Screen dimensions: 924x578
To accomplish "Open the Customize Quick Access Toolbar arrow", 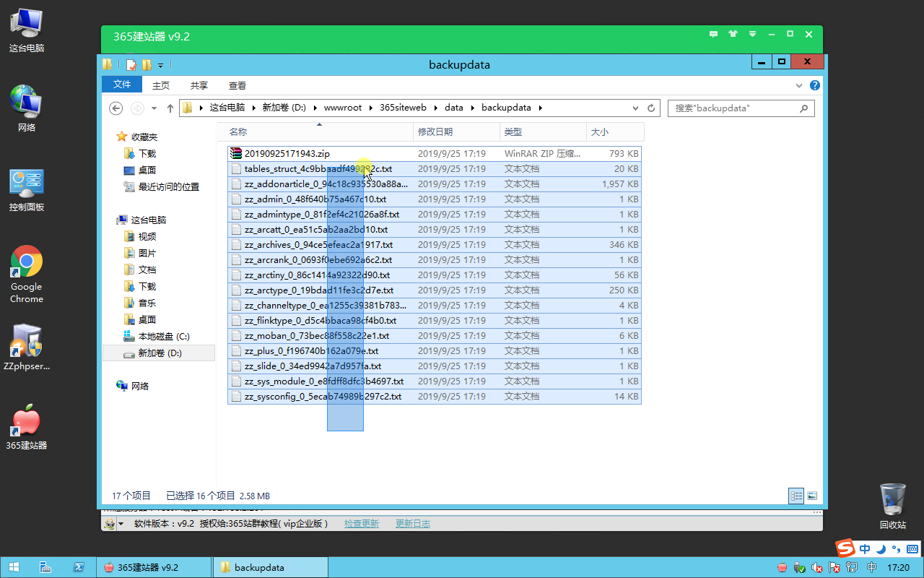I will pos(160,65).
